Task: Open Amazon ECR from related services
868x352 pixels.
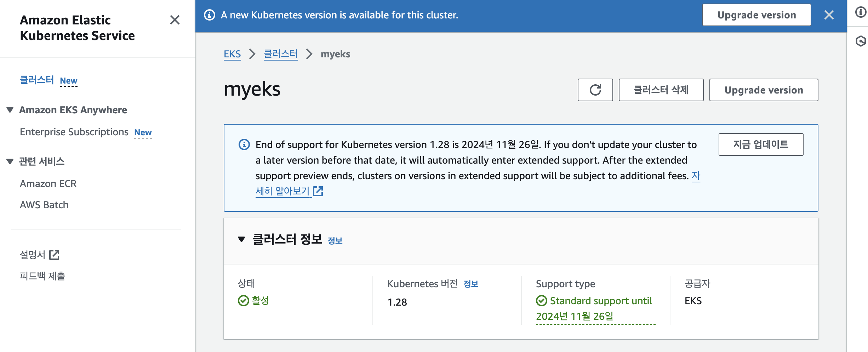Action: point(48,183)
